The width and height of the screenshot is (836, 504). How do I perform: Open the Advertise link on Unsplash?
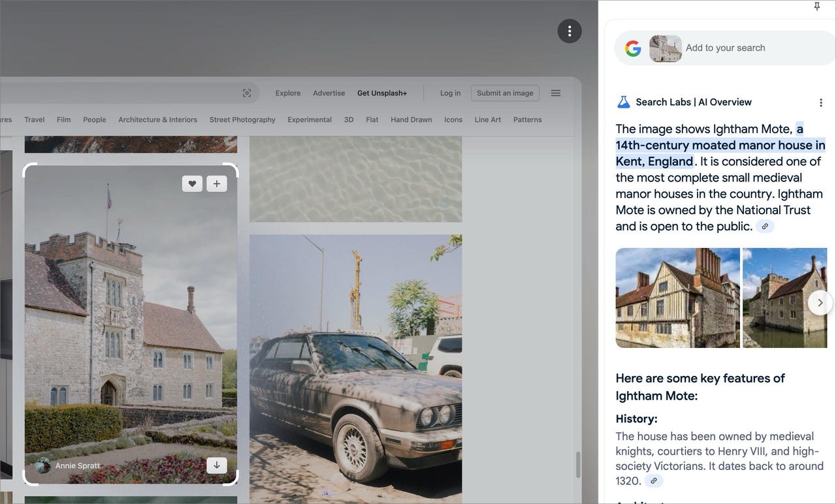(x=329, y=93)
